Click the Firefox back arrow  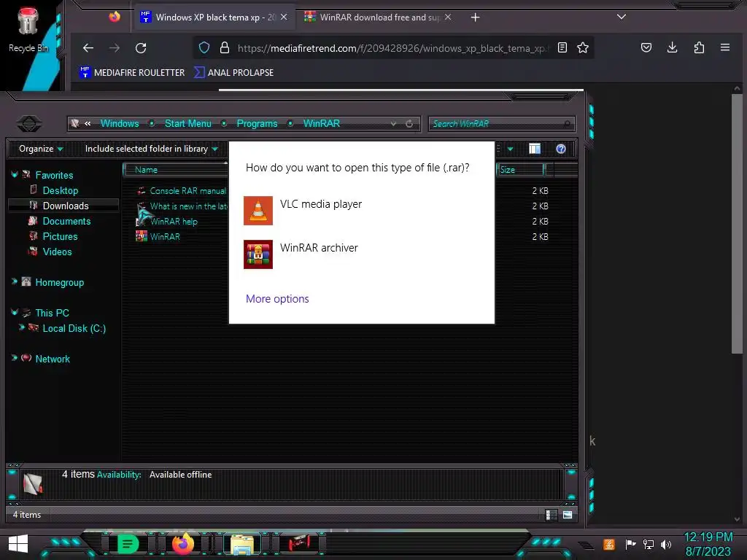tap(88, 48)
